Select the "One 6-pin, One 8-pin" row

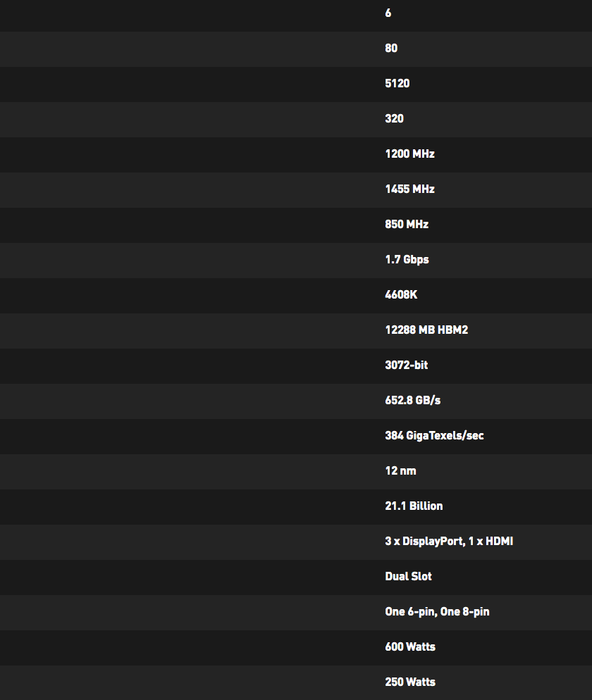[x=437, y=612]
